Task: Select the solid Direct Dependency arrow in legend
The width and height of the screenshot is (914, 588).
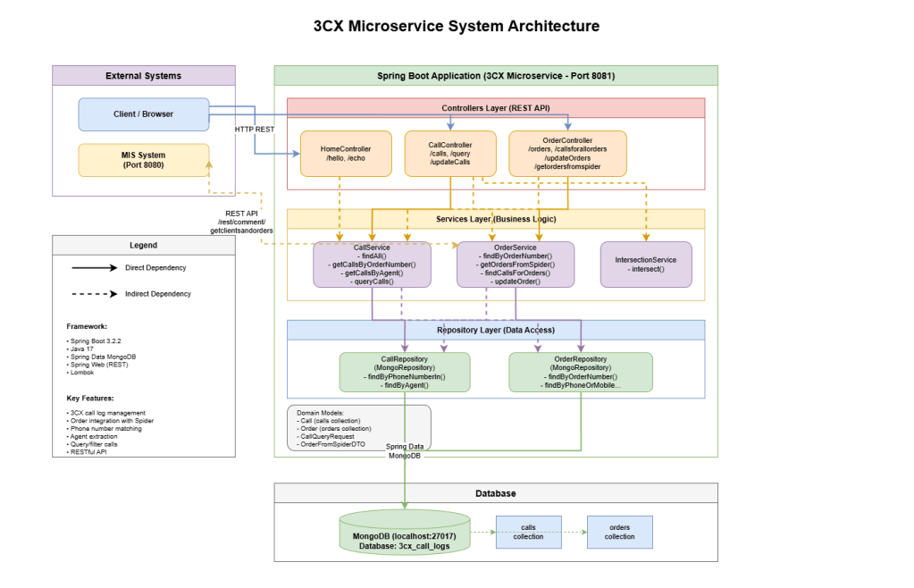Action: pos(95,267)
